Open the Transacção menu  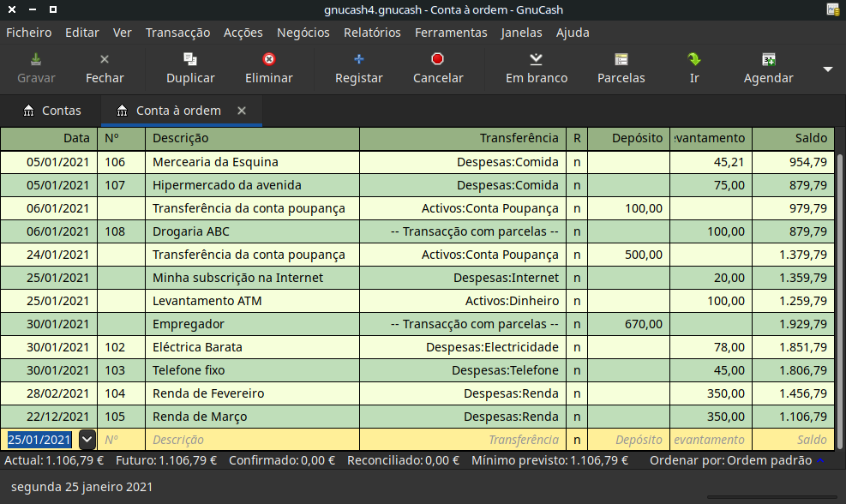click(x=177, y=33)
